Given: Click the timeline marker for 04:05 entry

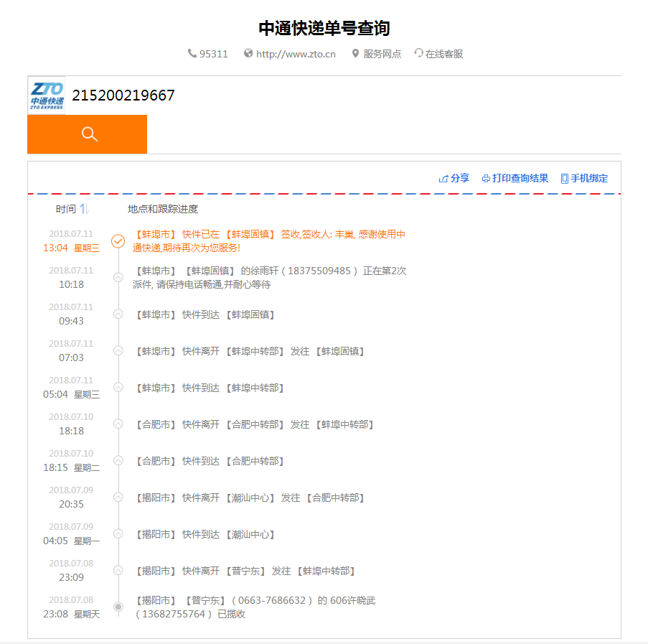Looking at the screenshot, I should tap(118, 533).
